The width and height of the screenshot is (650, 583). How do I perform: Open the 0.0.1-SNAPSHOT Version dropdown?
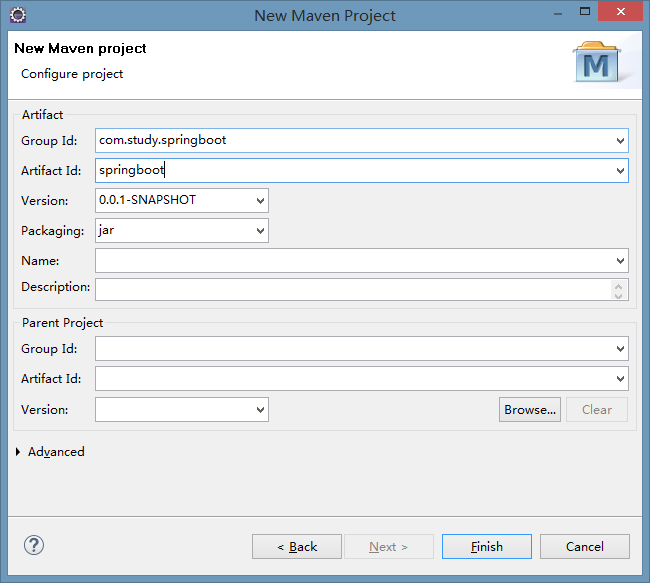coord(260,201)
